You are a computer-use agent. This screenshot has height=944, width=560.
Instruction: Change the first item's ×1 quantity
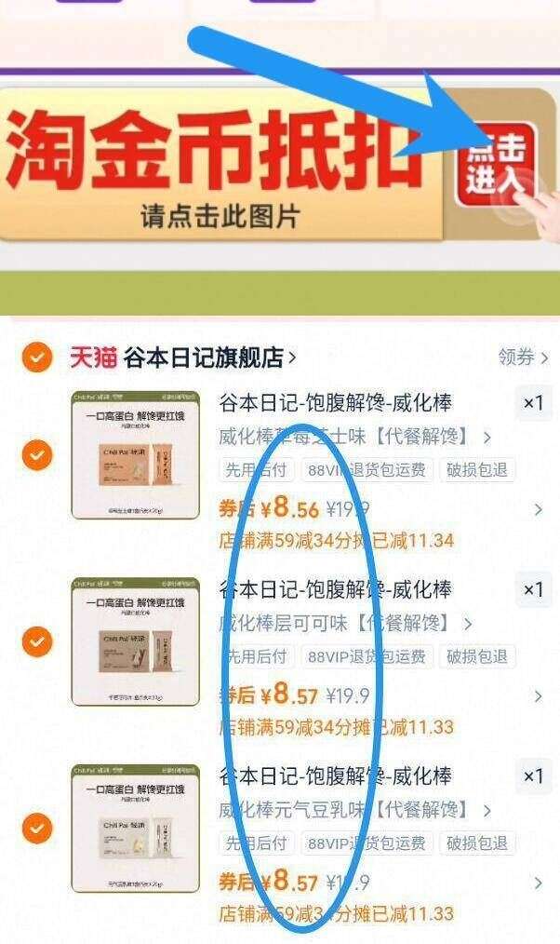coord(534,403)
